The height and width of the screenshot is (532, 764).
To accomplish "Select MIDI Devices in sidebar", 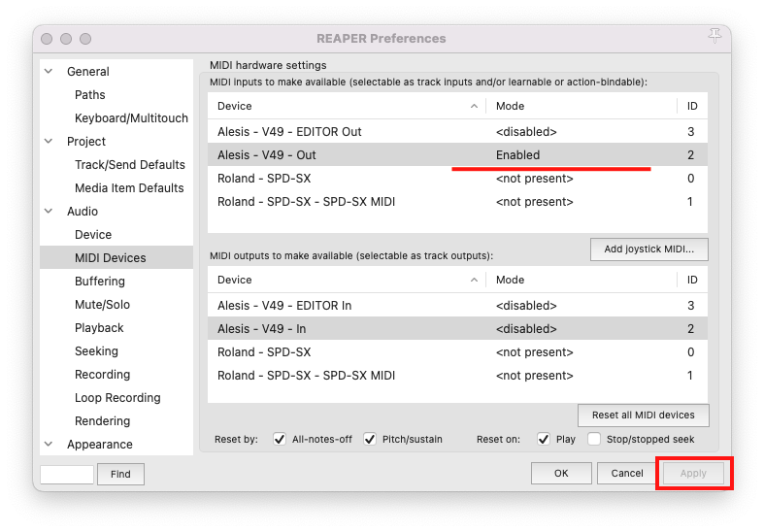I will [116, 257].
